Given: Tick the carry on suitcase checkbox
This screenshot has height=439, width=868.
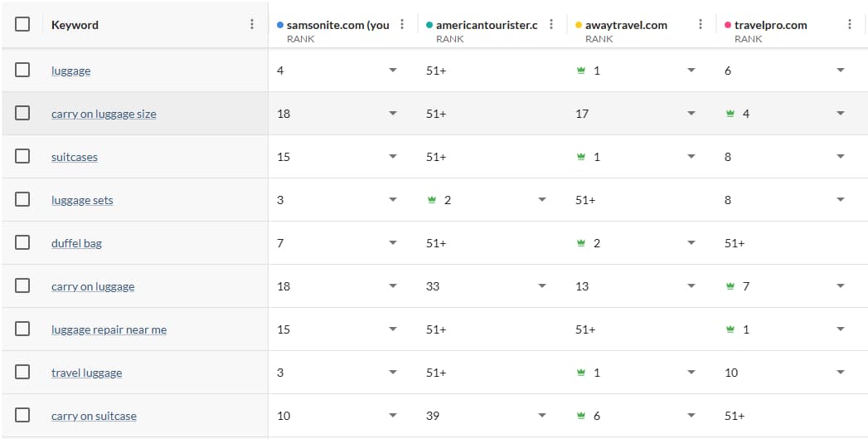Looking at the screenshot, I should [x=22, y=416].
